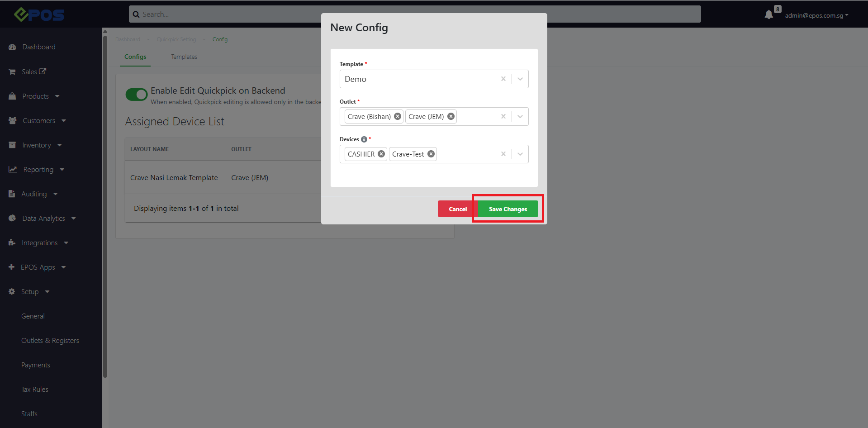Expand the Template dropdown arrow

tap(520, 79)
